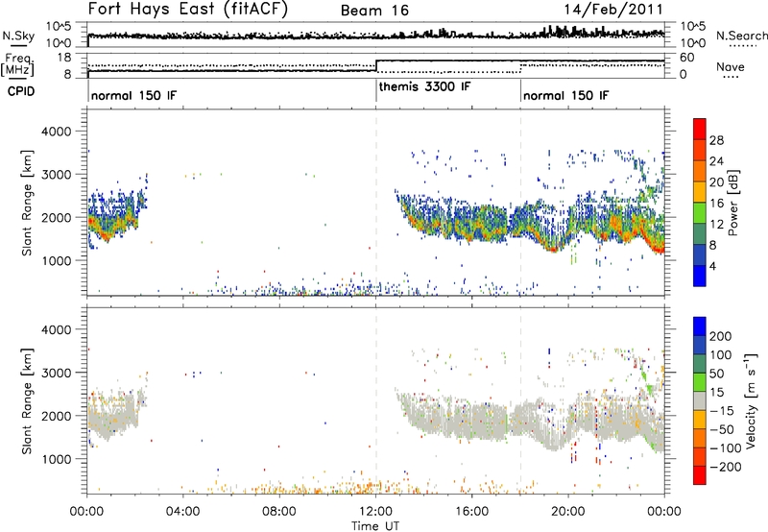Click the 'Freq. [MHz]' axis label
The image size is (768, 532).
(x=18, y=64)
